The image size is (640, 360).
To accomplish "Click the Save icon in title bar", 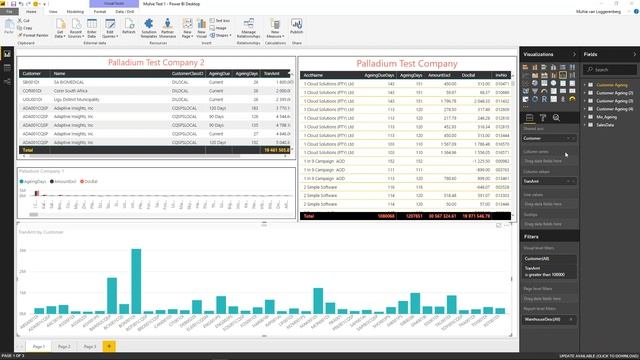I will tap(13, 4).
